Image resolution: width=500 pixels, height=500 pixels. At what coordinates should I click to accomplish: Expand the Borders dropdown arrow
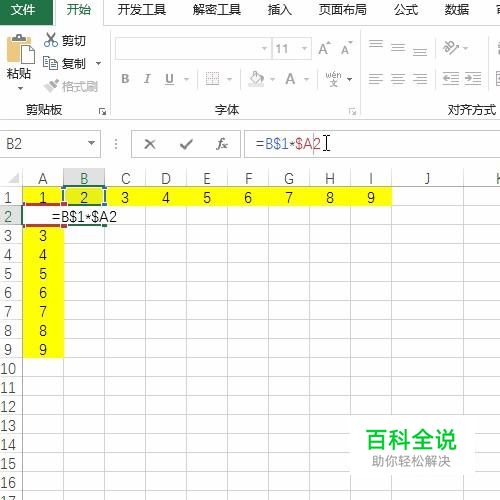pos(230,79)
